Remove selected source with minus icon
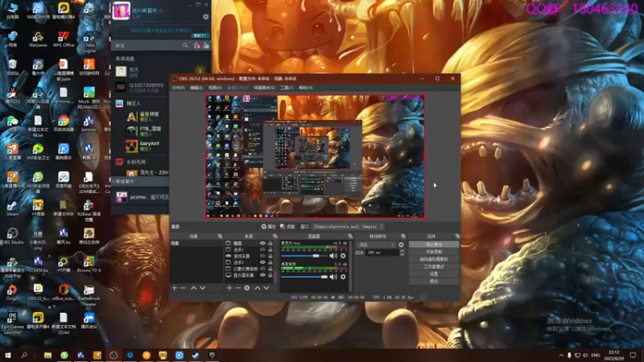This screenshot has height=362, width=644. pyautogui.click(x=237, y=288)
